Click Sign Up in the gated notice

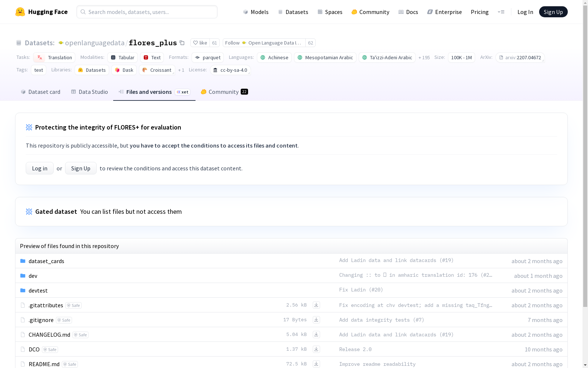81,168
